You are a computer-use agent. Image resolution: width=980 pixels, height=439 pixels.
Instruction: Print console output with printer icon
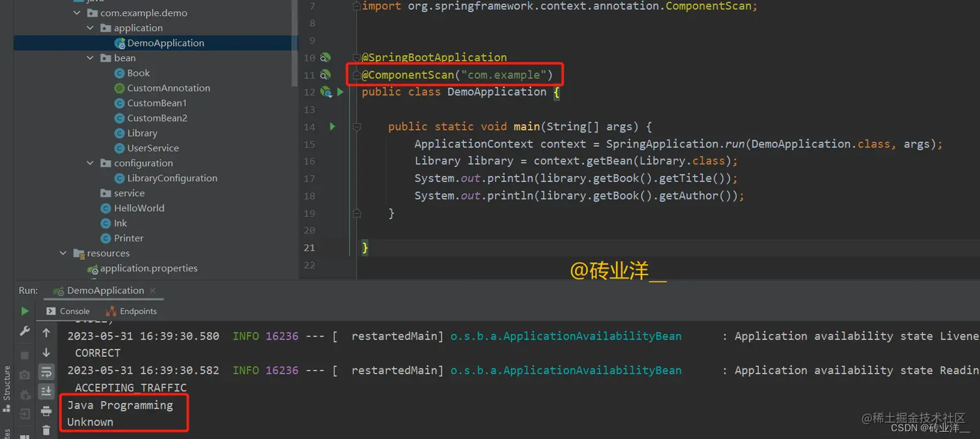(x=46, y=411)
